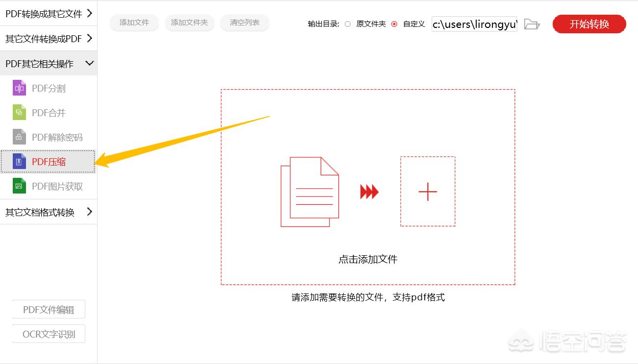Expand the 其它文档格式转换 section

coord(48,212)
